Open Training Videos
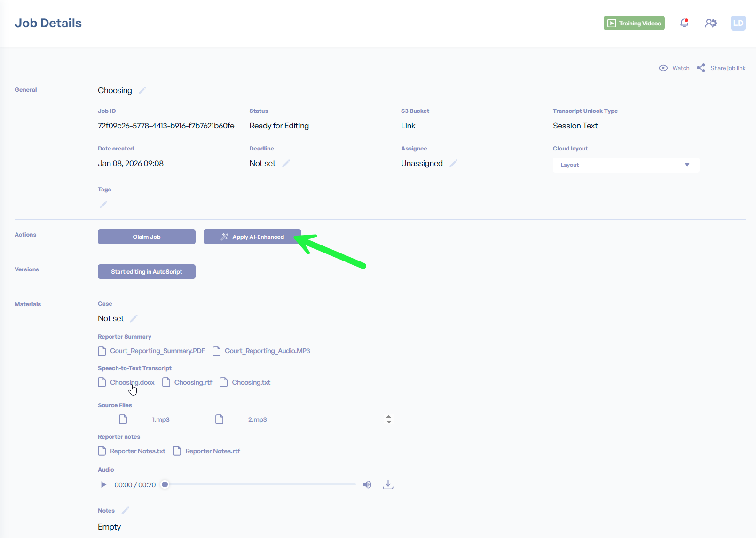The image size is (756, 538). tap(634, 23)
